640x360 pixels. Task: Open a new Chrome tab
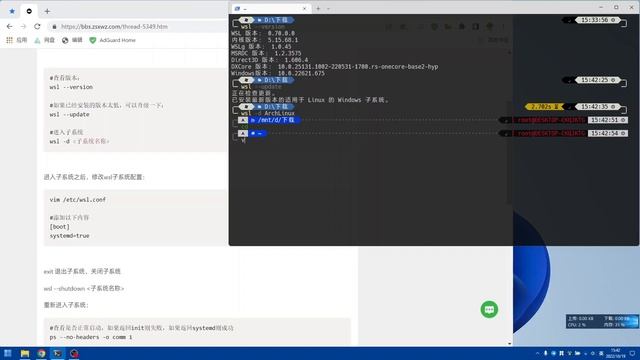point(47,11)
